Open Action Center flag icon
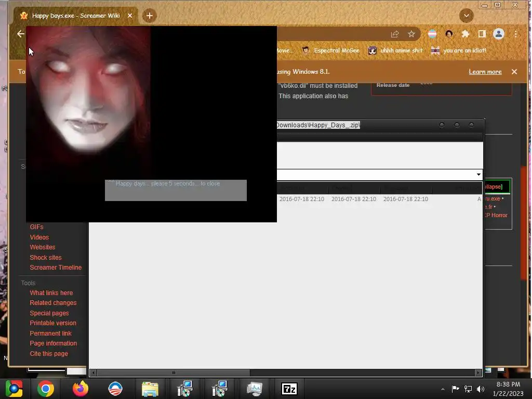Viewport: 532px width, 399px height. [455, 389]
